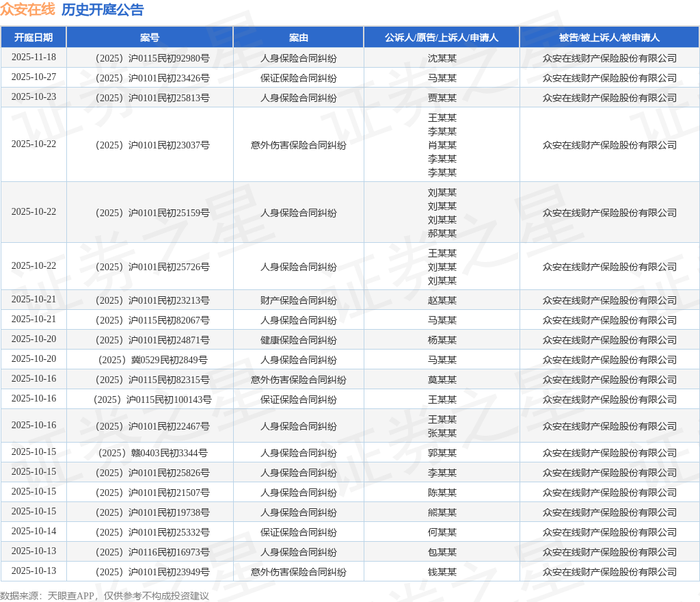700x602 pixels.
Task: Select plaintiff 赵某某
Action: click(442, 300)
